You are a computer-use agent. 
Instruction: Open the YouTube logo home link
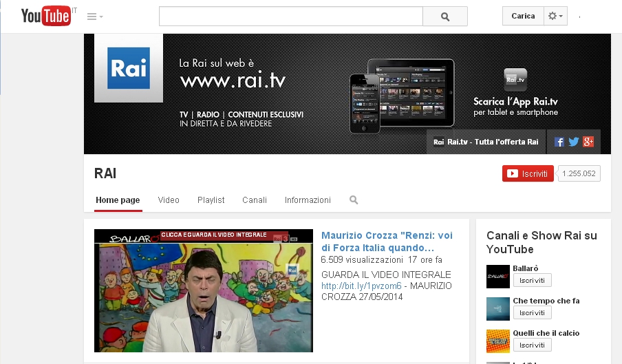tap(46, 17)
